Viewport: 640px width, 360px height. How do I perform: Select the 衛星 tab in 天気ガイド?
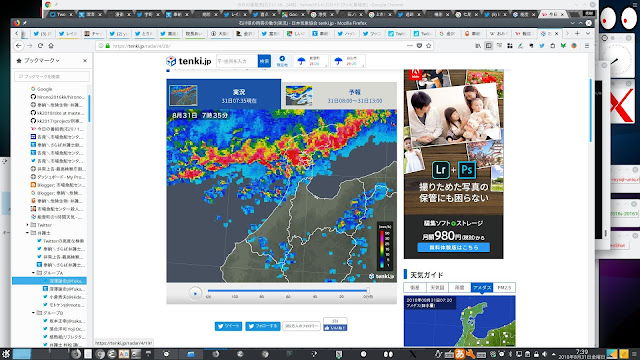pyautogui.click(x=415, y=287)
